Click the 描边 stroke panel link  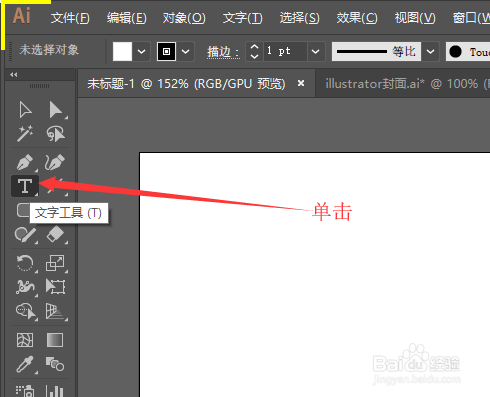click(x=223, y=52)
